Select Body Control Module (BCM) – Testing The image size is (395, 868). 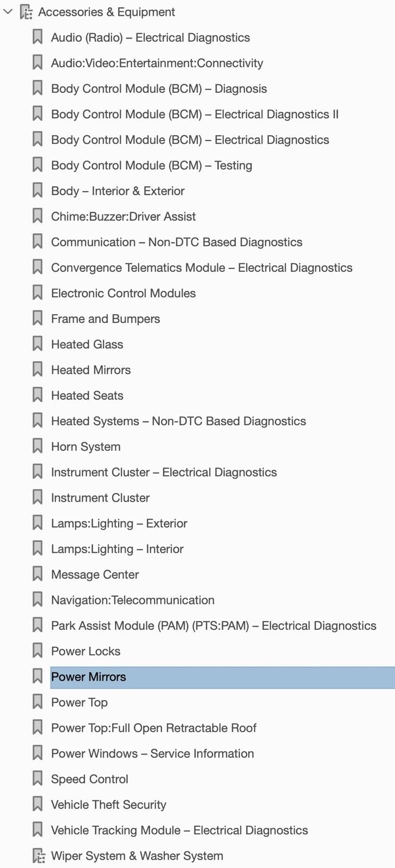coord(151,165)
